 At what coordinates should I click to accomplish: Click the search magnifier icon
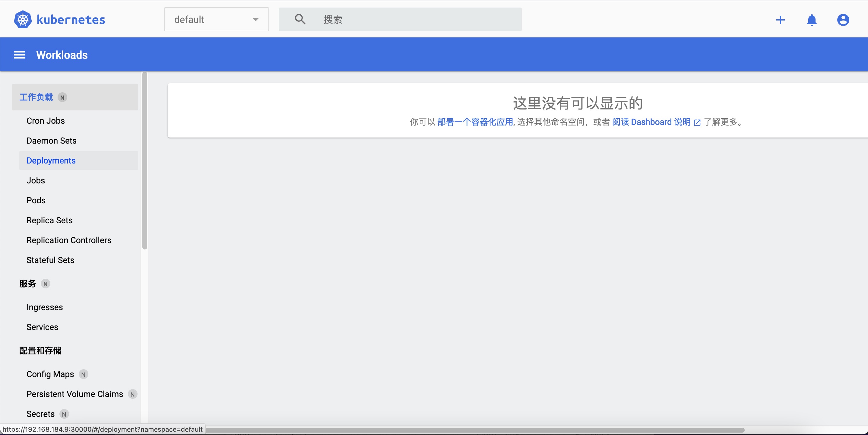(299, 19)
